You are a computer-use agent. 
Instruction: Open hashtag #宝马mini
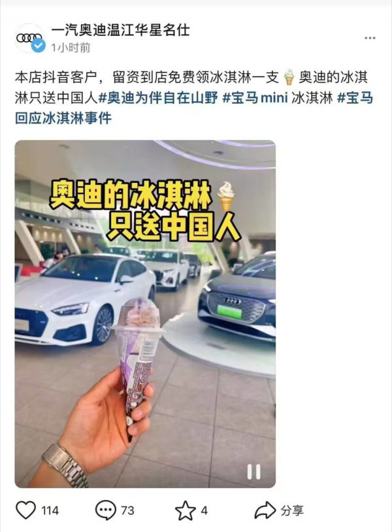point(255,98)
